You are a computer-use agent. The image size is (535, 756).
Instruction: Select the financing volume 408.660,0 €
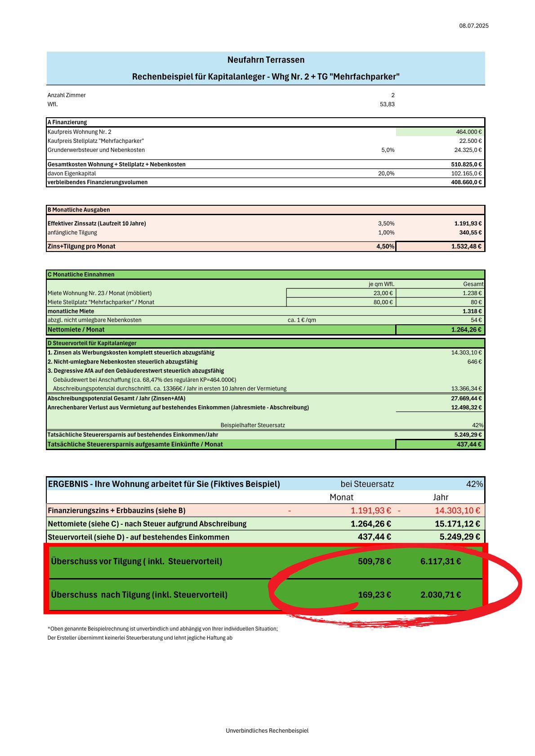click(x=467, y=182)
